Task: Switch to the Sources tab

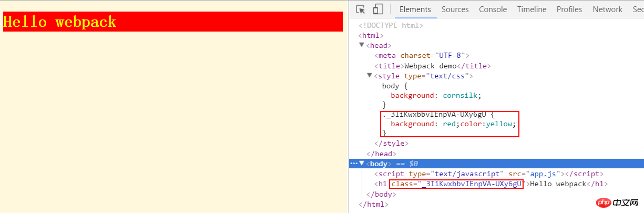Action: 455,9
